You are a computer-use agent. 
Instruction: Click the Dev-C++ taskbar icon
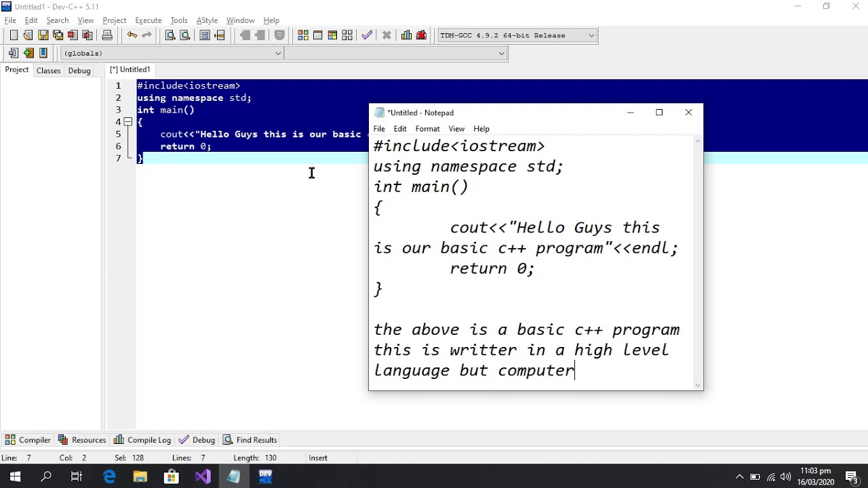tap(265, 476)
